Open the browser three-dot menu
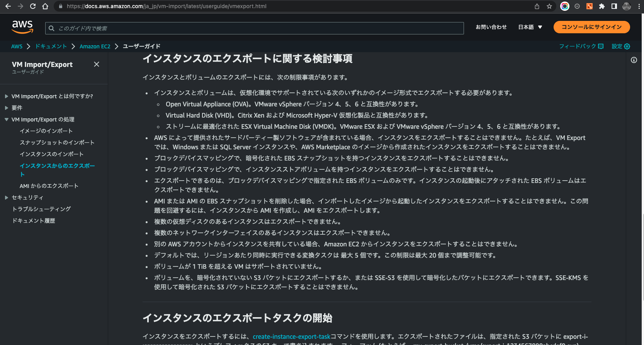Viewport: 644px width, 345px height. [639, 6]
